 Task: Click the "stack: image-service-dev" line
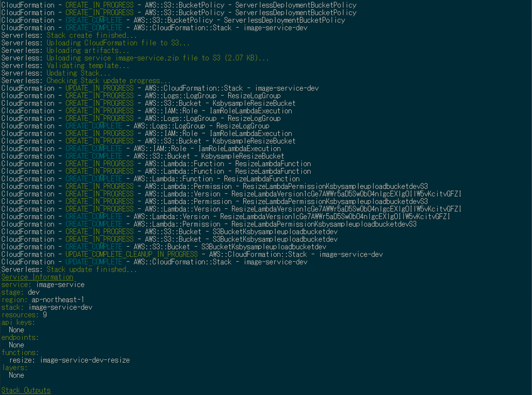click(47, 307)
